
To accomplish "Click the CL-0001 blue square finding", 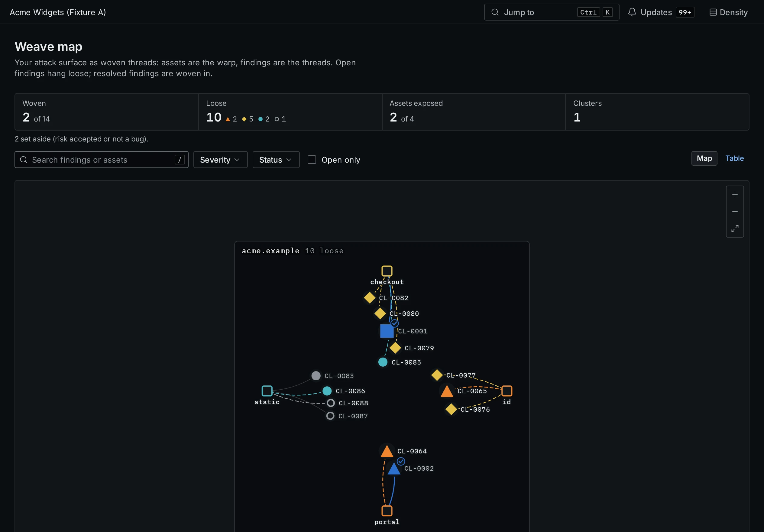I will tap(387, 331).
